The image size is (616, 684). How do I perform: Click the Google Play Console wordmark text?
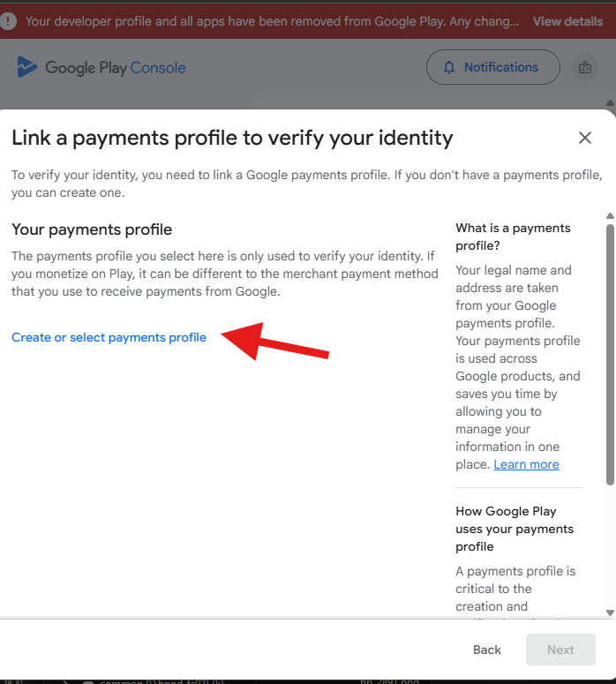pos(115,67)
